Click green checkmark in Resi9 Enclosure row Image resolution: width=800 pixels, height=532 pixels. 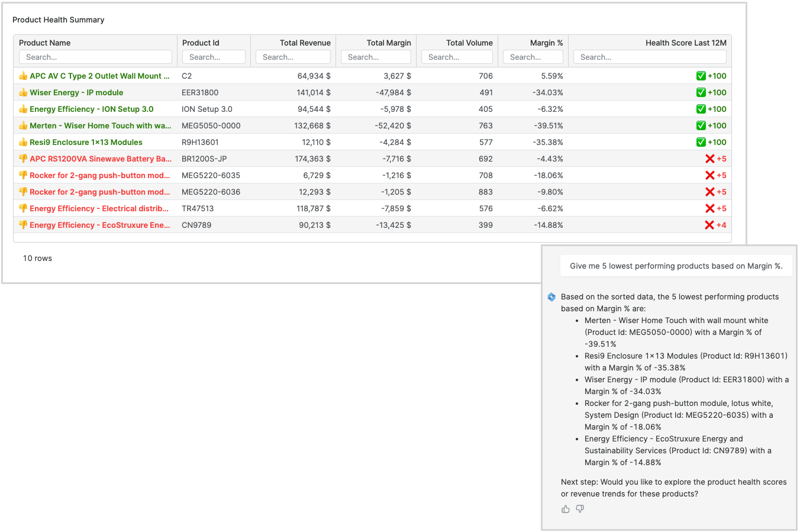(x=701, y=142)
